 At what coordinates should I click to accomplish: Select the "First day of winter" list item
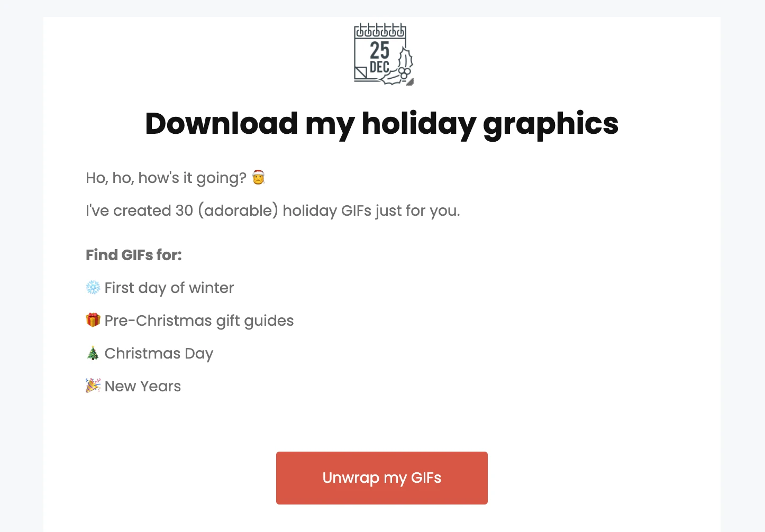click(x=169, y=288)
